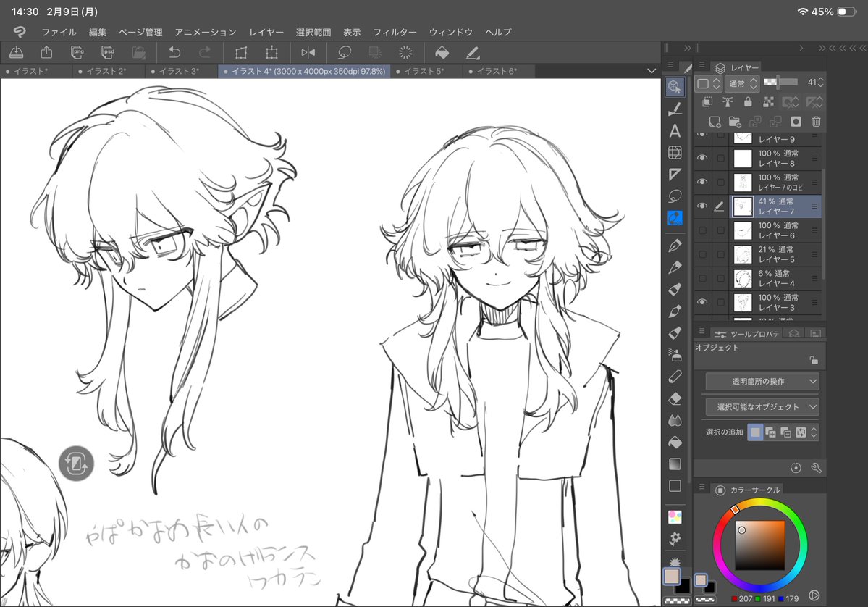
Task: Click the 選択の追加 mode stepper arrows
Action: (x=813, y=432)
